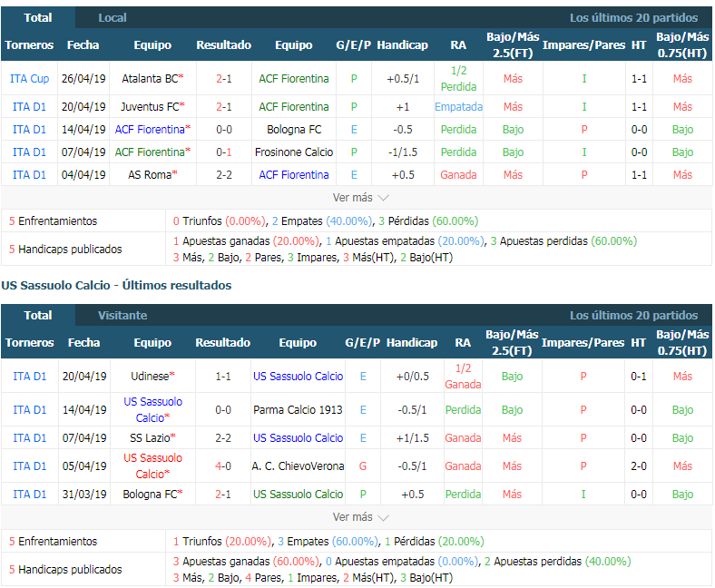Click 3 Apuestas ganadas (60.00%) summary
This screenshot has height=588, width=715.
click(x=247, y=561)
